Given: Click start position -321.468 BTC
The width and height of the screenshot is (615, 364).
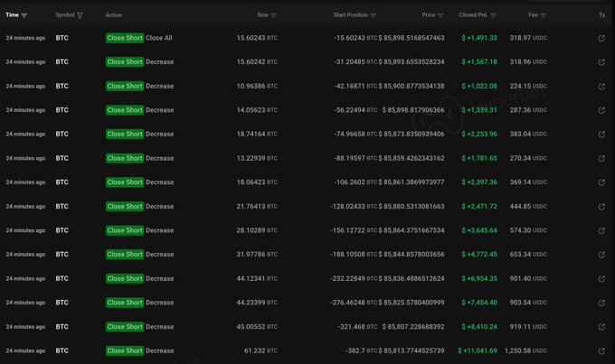Looking at the screenshot, I should coord(358,327).
